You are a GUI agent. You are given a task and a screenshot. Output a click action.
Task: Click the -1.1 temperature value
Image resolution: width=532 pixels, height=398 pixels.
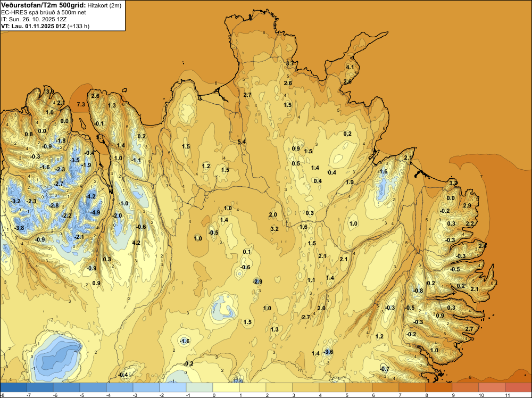click(136, 161)
